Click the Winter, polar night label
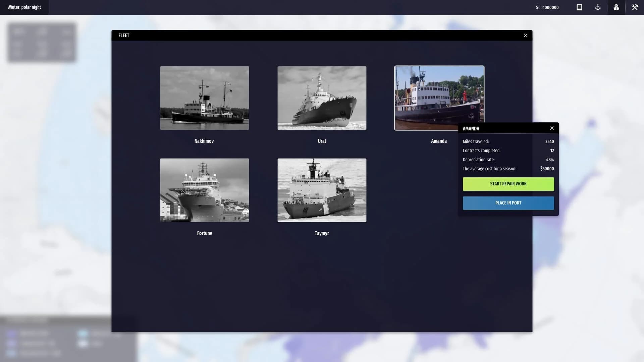644x362 pixels. pyautogui.click(x=24, y=7)
